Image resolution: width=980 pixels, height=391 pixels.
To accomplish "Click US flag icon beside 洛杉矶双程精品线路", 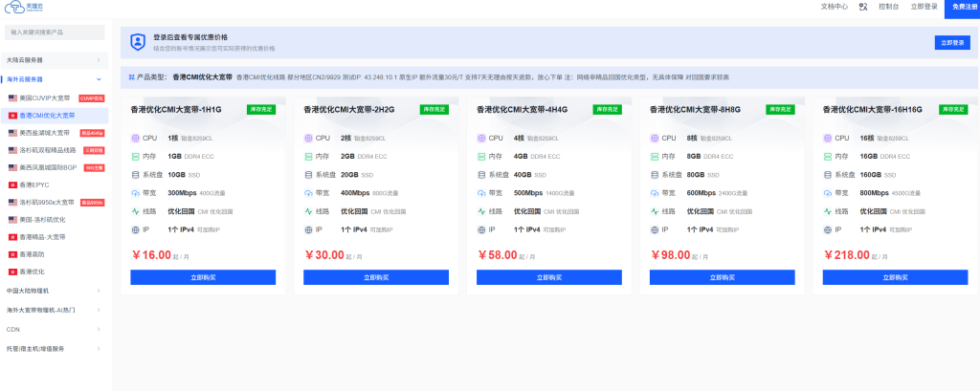I will pyautogui.click(x=12, y=150).
